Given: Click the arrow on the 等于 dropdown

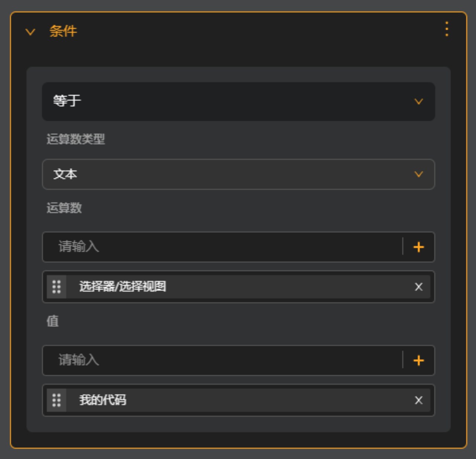Looking at the screenshot, I should (419, 102).
